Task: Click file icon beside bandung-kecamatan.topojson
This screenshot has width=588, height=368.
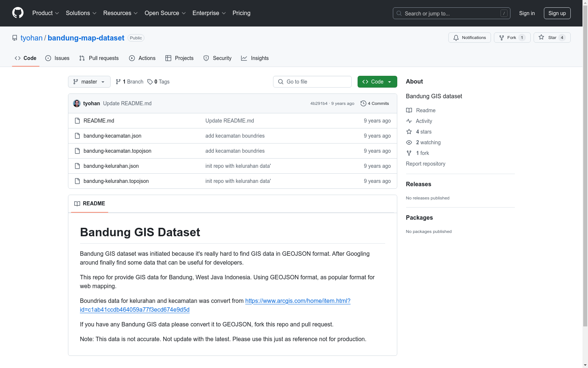Action: coord(77,151)
